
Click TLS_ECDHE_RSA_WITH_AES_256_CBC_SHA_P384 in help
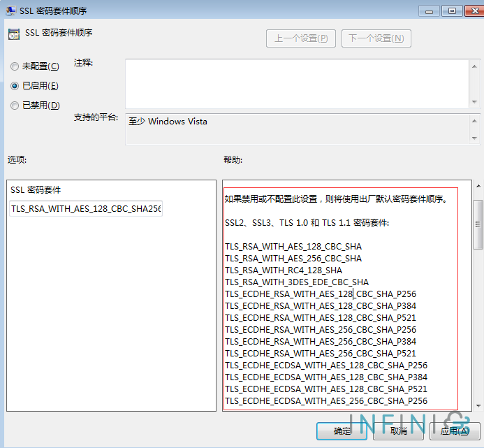[321, 341]
